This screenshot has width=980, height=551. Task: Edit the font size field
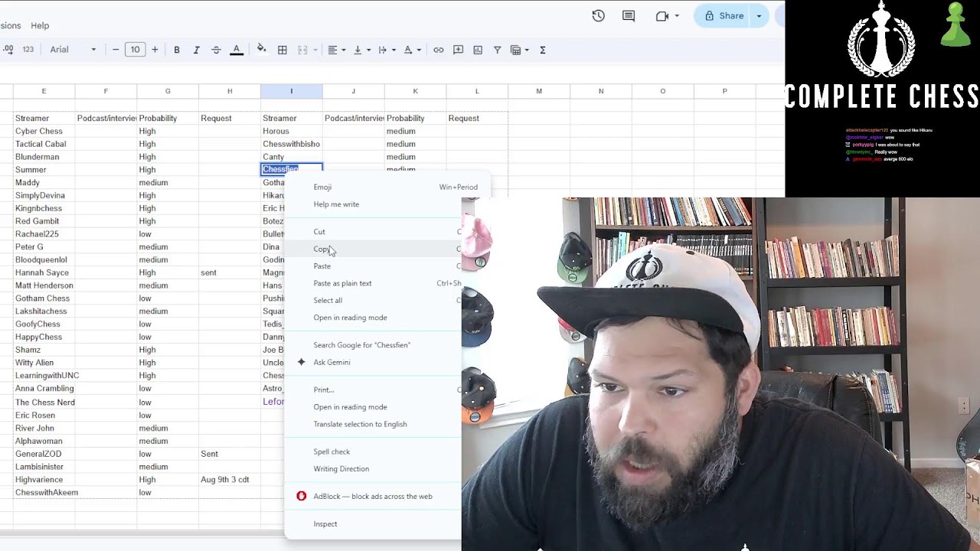click(x=135, y=50)
